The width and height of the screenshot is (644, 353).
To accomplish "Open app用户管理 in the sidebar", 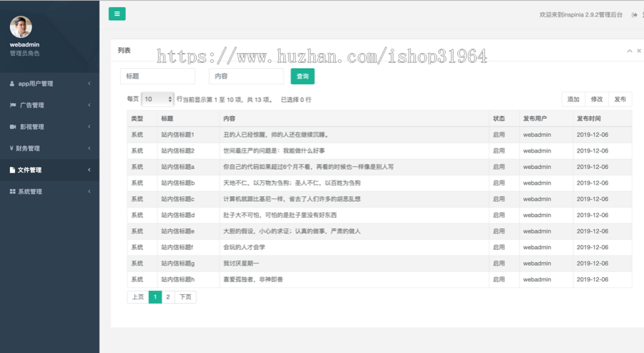I will [x=49, y=84].
